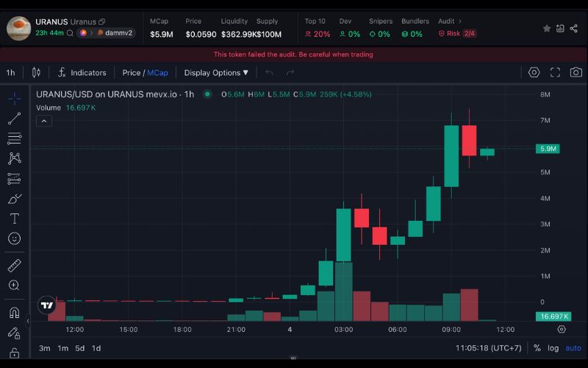Enter fullscreen chart mode
Viewport: 588px width, 368px height.
click(x=555, y=72)
